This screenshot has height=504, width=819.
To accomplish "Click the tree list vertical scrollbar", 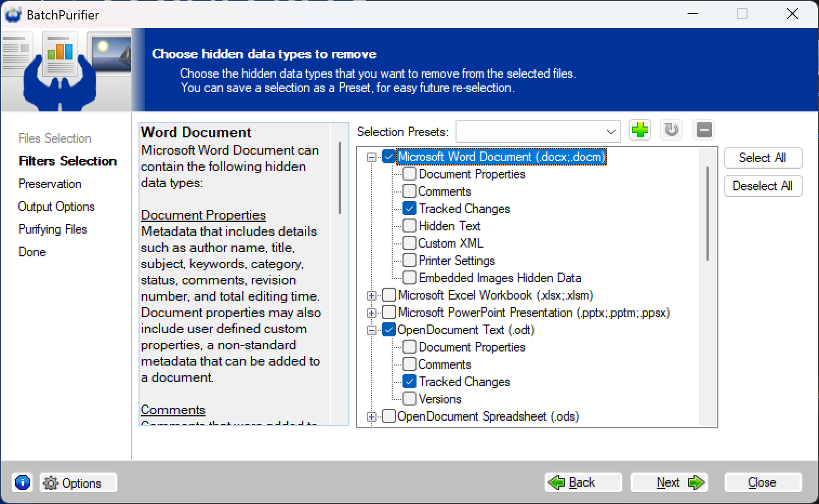I will coord(708,214).
